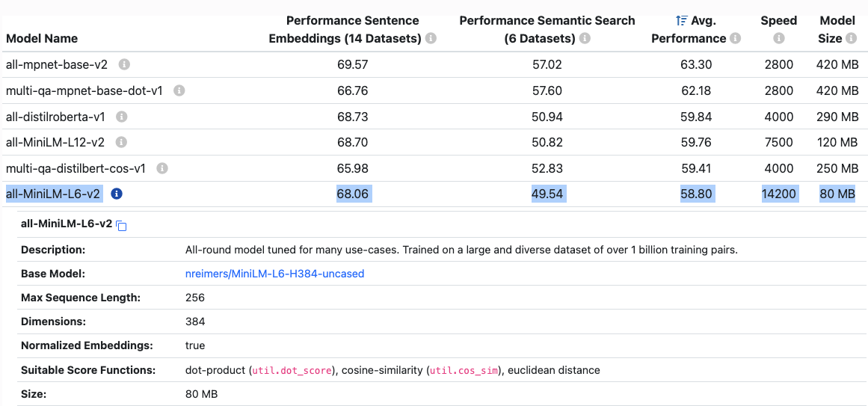This screenshot has width=868, height=406.
Task: Expand the all-MiniLM-L12-v2 row
Action: 55,142
